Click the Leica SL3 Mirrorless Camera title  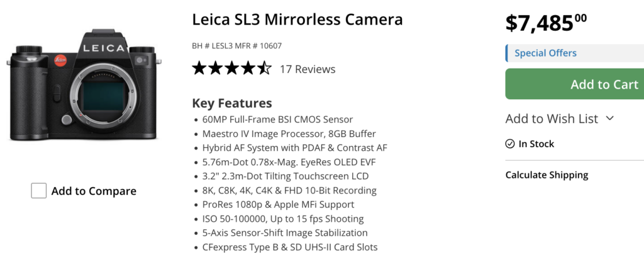[297, 19]
